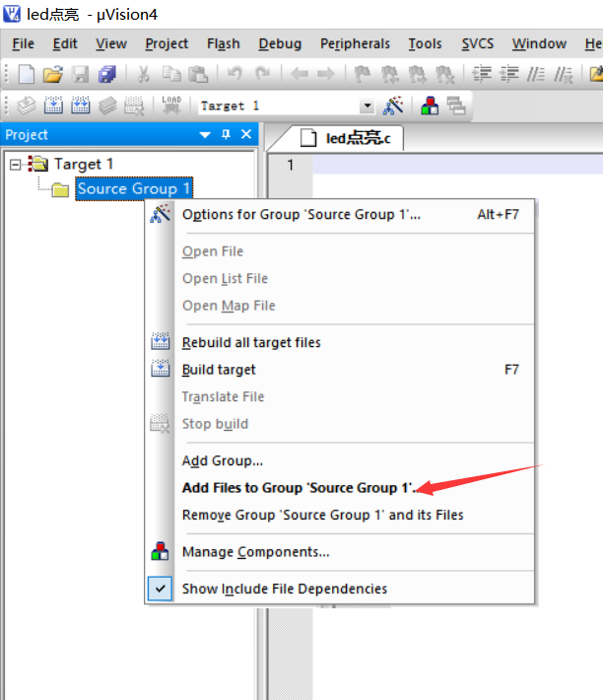Open Manage Components colored blocks toolbar icon
Image resolution: width=603 pixels, height=700 pixels.
point(430,105)
